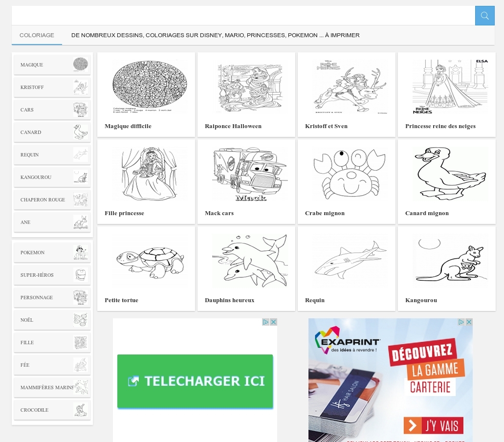This screenshot has height=442, width=504.
Task: Click the SUPER-HÉROS category label
Action: pyautogui.click(x=37, y=275)
